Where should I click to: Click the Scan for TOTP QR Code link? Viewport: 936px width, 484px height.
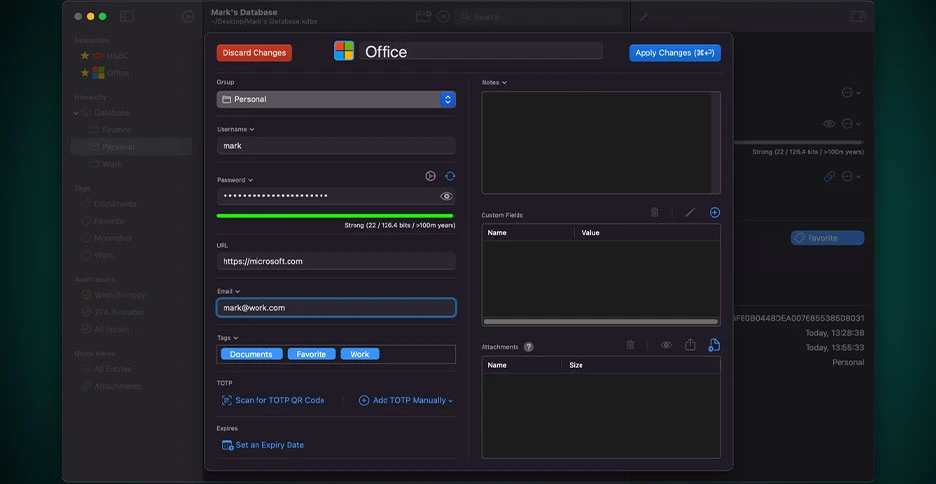tap(273, 400)
